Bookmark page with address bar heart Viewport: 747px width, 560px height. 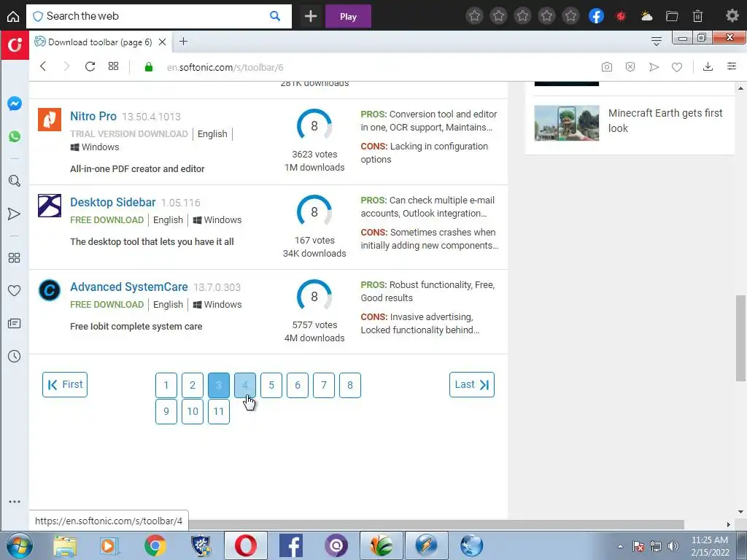677,67
